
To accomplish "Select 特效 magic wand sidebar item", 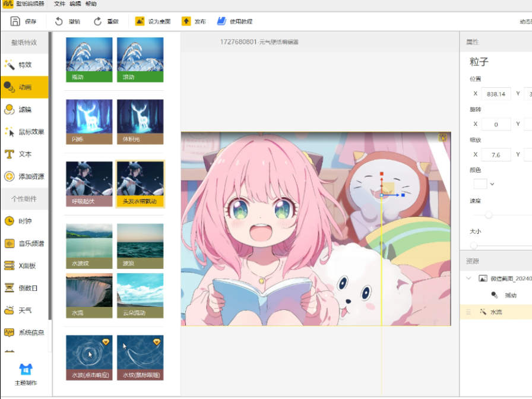I will coord(24,65).
